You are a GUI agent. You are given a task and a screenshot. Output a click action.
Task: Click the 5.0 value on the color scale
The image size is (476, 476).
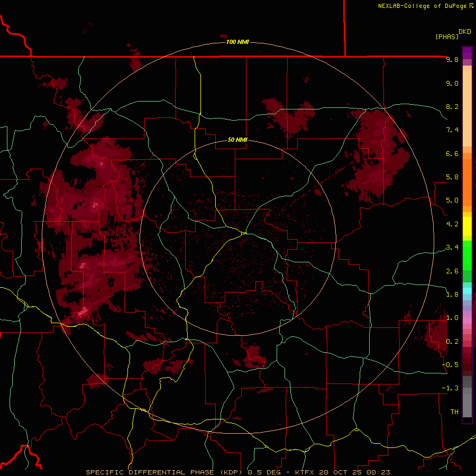tap(452, 200)
